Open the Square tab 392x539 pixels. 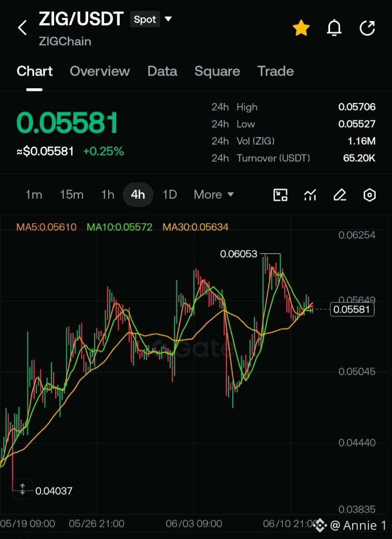tap(218, 71)
